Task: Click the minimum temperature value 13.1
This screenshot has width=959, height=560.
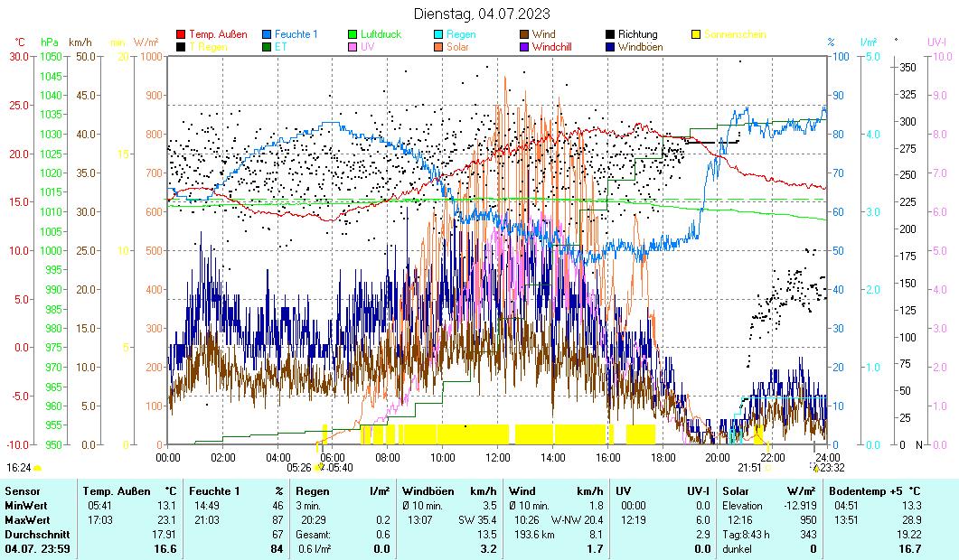Action: click(166, 506)
